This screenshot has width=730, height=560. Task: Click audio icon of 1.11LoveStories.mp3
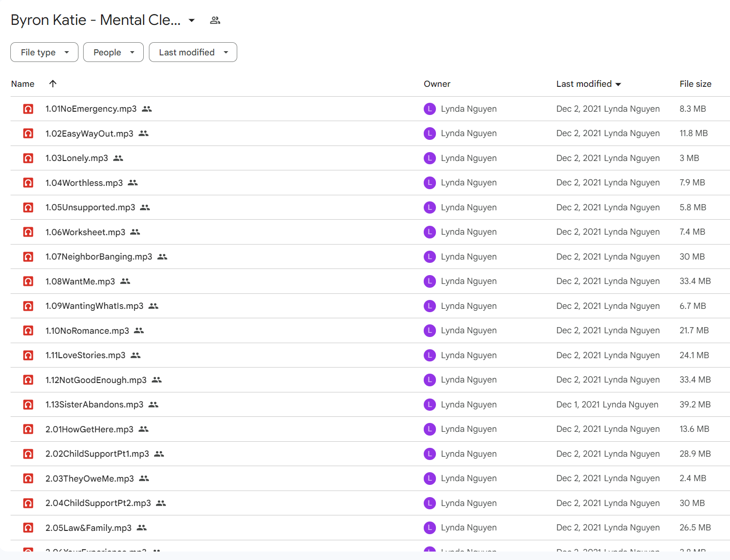[x=28, y=355]
